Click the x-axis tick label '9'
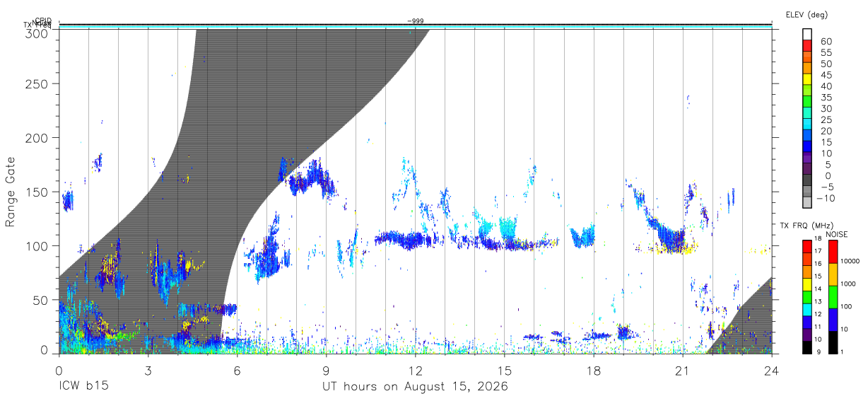868x401 pixels. [326, 371]
